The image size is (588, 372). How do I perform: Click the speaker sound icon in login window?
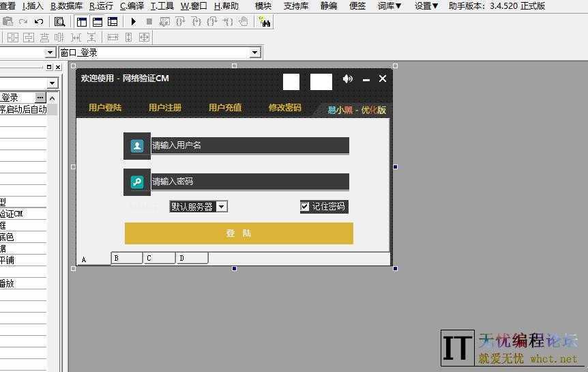348,79
